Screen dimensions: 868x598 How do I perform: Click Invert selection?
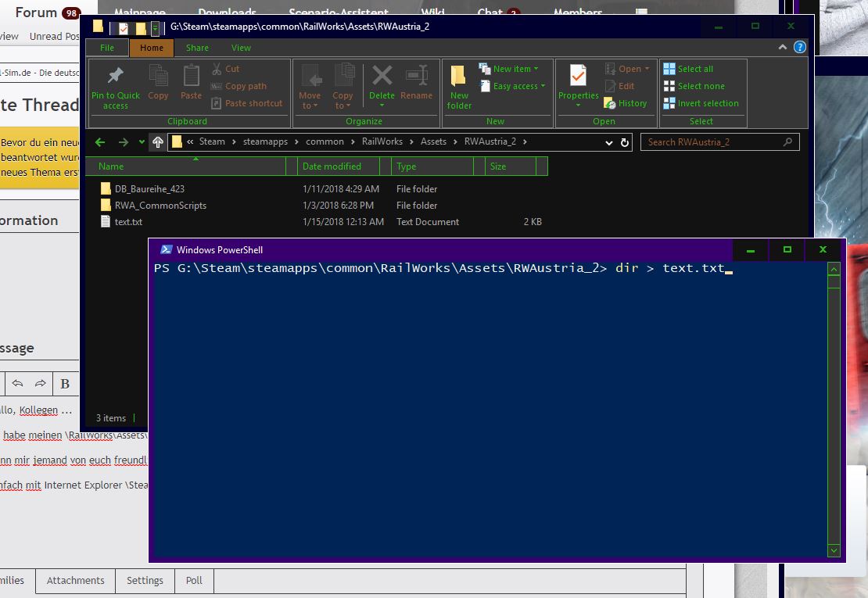701,103
